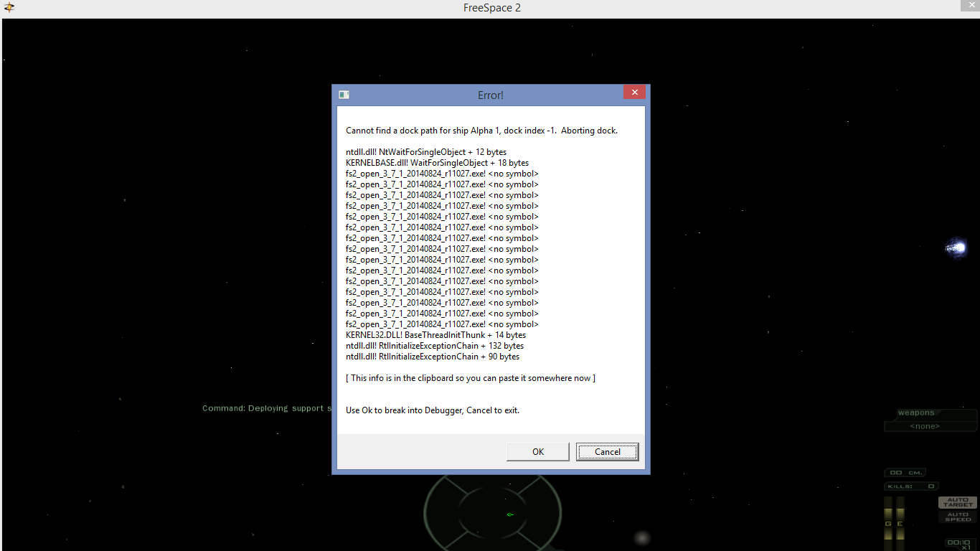This screenshot has width=980, height=551.
Task: Close the Error! dialog with the red X
Action: [x=633, y=93]
